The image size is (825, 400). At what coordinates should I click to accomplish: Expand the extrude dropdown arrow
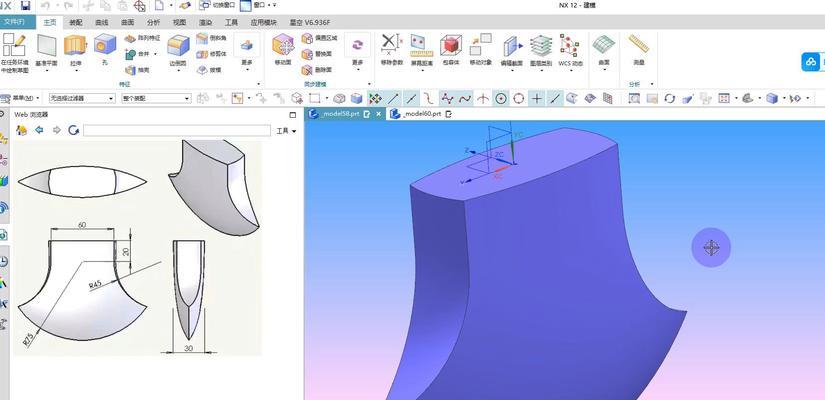pyautogui.click(x=75, y=69)
